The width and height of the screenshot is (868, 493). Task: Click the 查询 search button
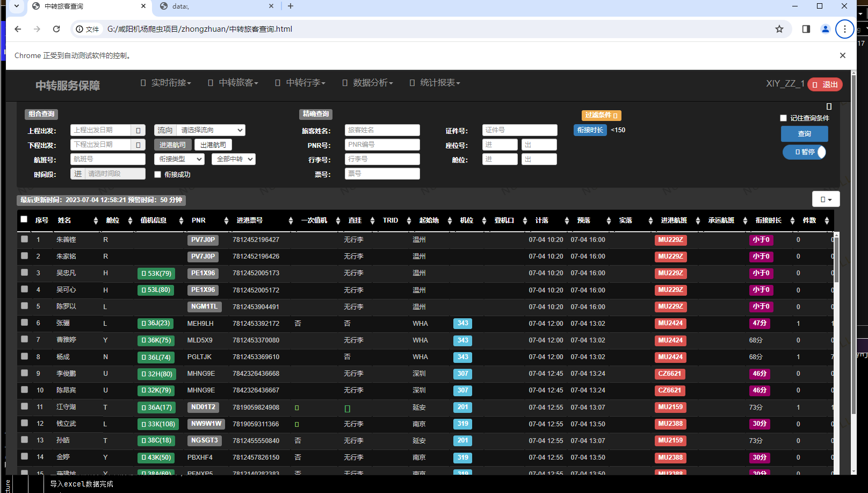(805, 134)
